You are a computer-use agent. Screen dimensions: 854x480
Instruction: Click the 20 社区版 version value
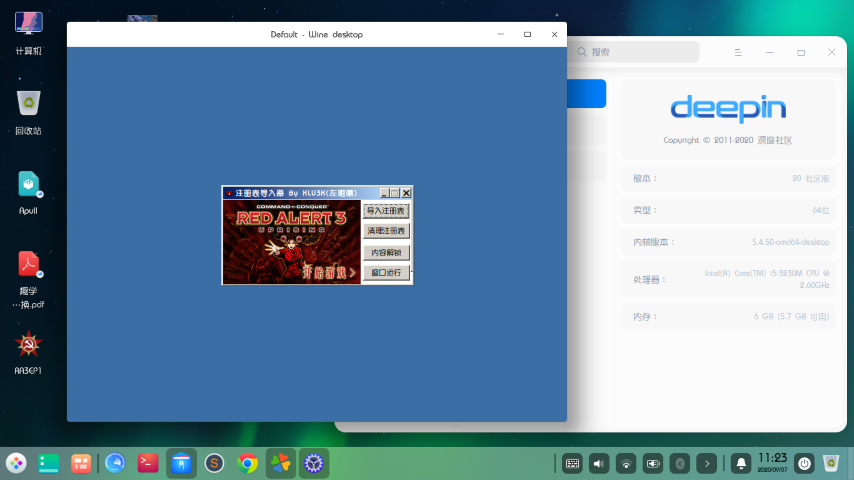(811, 179)
